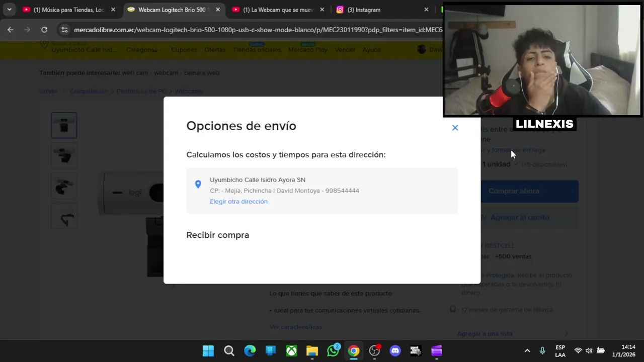This screenshot has width=644, height=362.
Task: Click the Webcams breadcrumb link
Action: pos(189,91)
